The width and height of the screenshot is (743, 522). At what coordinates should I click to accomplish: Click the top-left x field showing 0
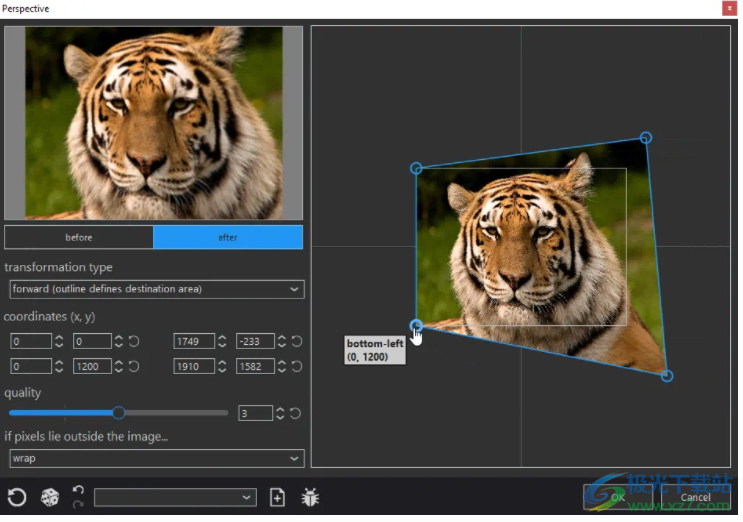point(31,341)
